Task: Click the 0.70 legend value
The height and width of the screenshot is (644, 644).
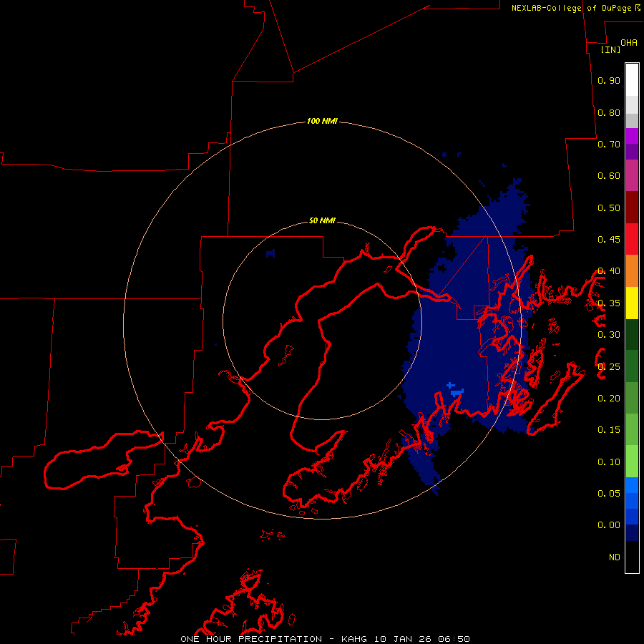Action: pyautogui.click(x=609, y=144)
